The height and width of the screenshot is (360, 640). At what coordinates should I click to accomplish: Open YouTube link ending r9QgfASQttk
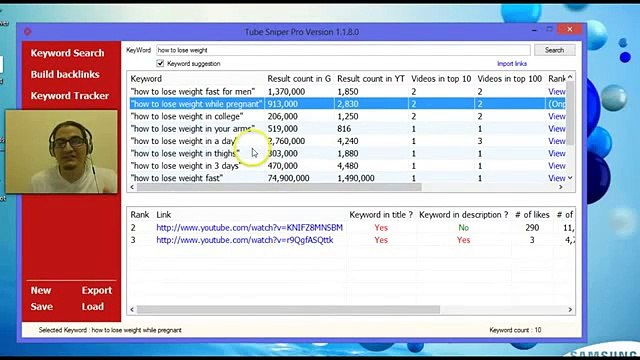(244, 240)
